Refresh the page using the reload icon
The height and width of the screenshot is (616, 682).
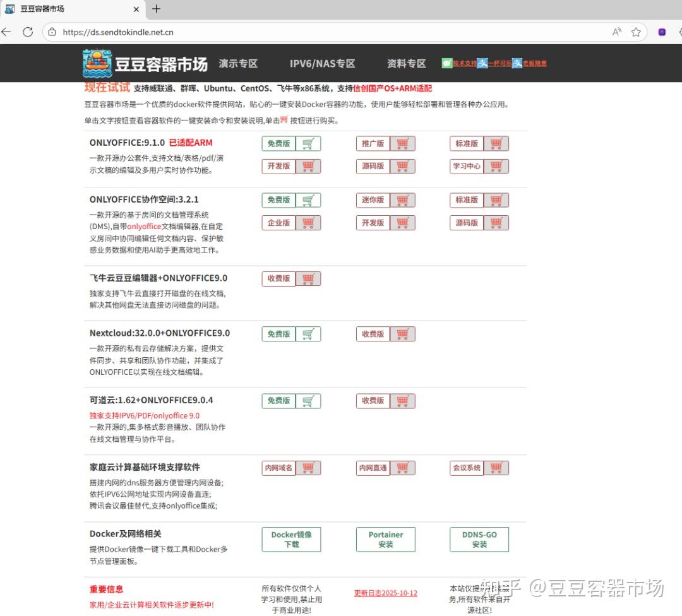[x=28, y=32]
